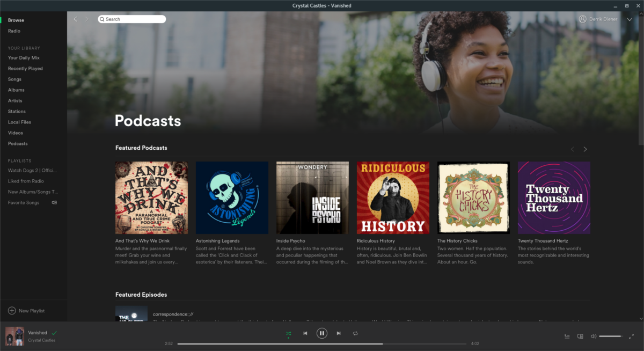Open Watch Dogs 2 playlist
The height and width of the screenshot is (351, 644).
click(32, 171)
